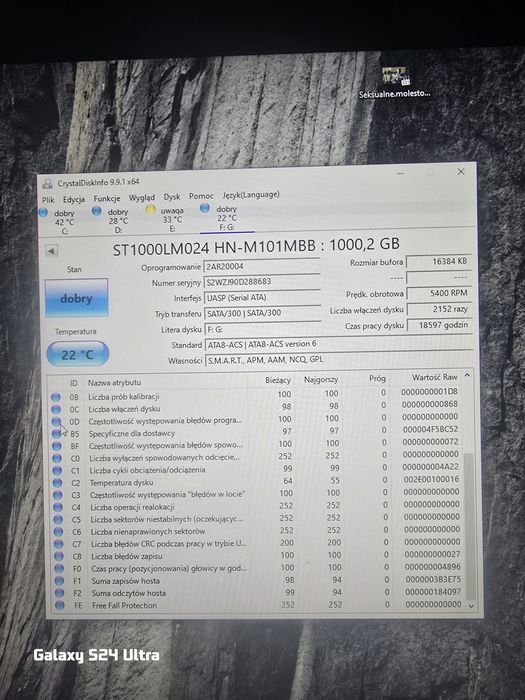Click the power-on hours 18597 godzin
The height and width of the screenshot is (700, 525).
(x=440, y=325)
